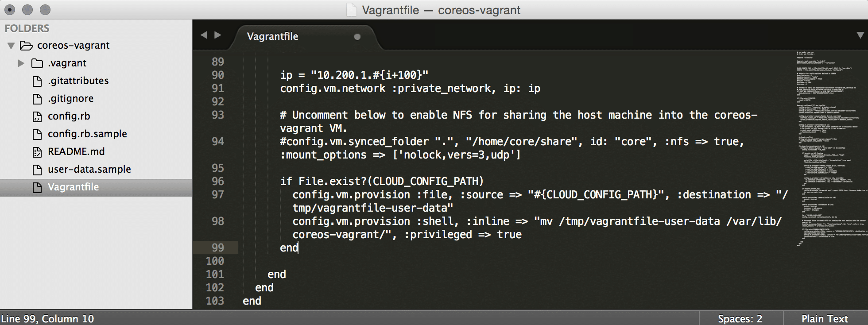
Task: Open the Plain Text syntax selector
Action: tap(824, 318)
